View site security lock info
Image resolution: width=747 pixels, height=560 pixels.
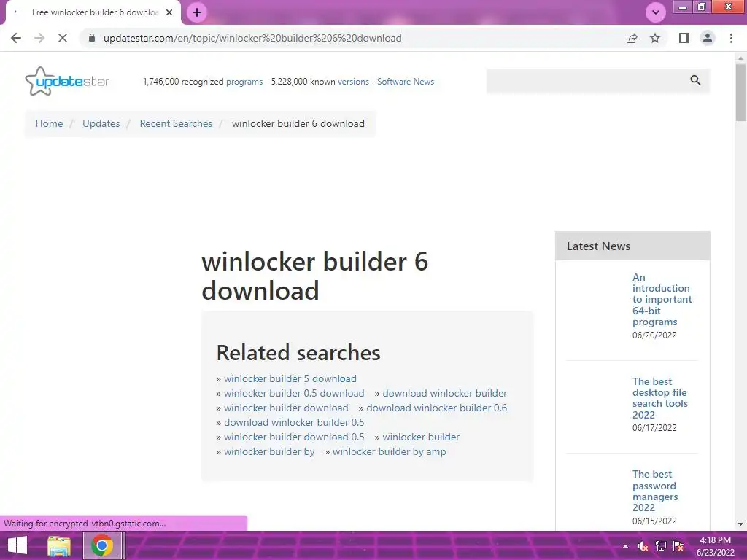coord(92,38)
